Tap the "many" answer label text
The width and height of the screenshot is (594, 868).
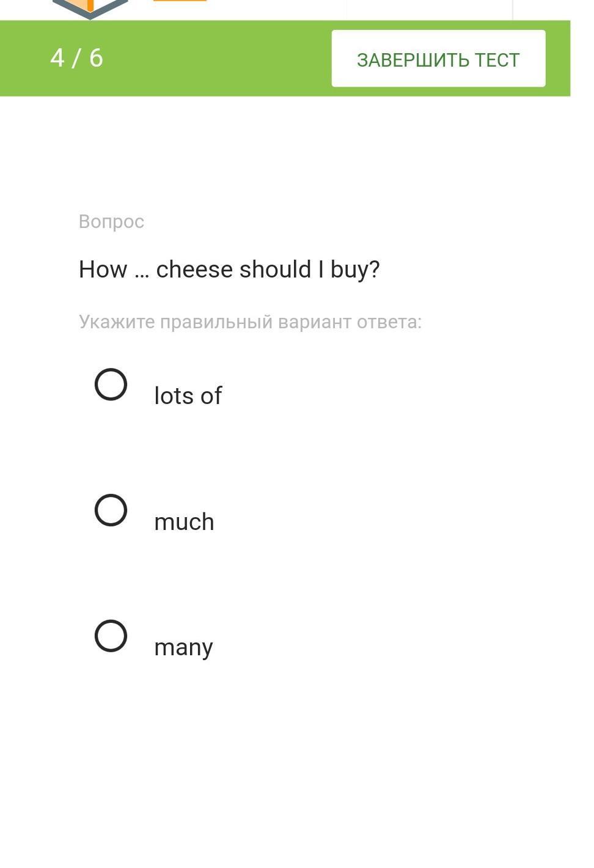[x=183, y=647]
